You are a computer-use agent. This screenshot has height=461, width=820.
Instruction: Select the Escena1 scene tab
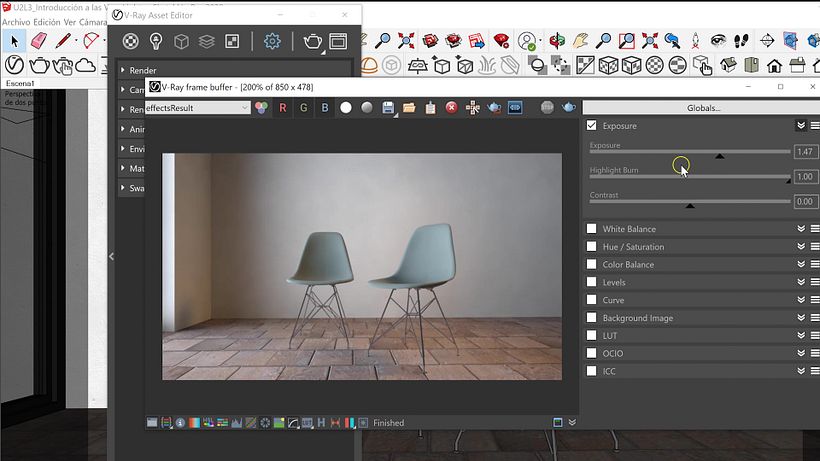pyautogui.click(x=20, y=84)
